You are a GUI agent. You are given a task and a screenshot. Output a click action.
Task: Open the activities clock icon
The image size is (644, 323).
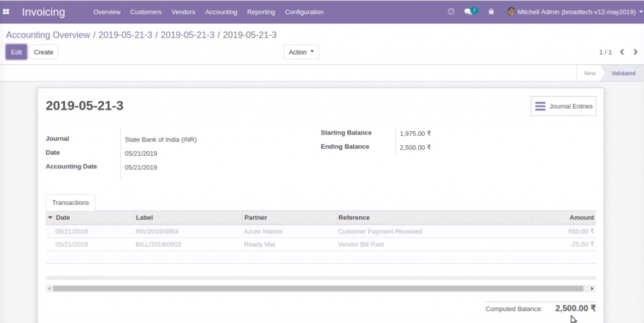coord(451,12)
